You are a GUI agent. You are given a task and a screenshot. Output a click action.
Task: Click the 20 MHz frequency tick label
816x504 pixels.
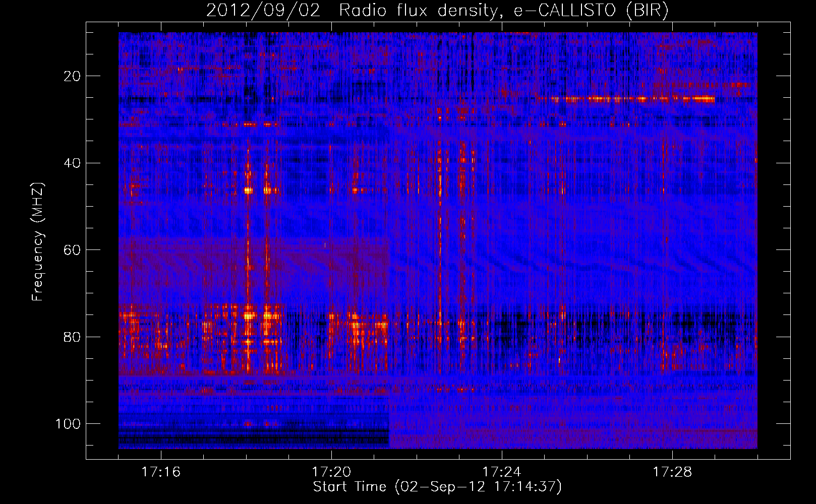(x=73, y=76)
